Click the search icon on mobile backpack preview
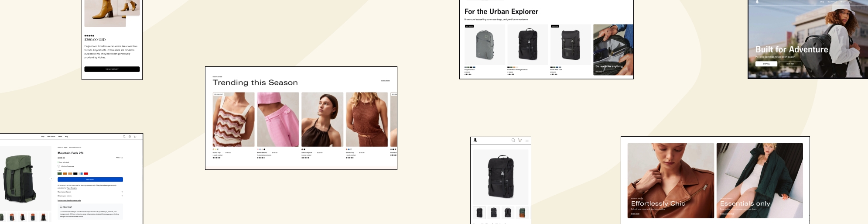The height and width of the screenshot is (224, 868). 513,140
